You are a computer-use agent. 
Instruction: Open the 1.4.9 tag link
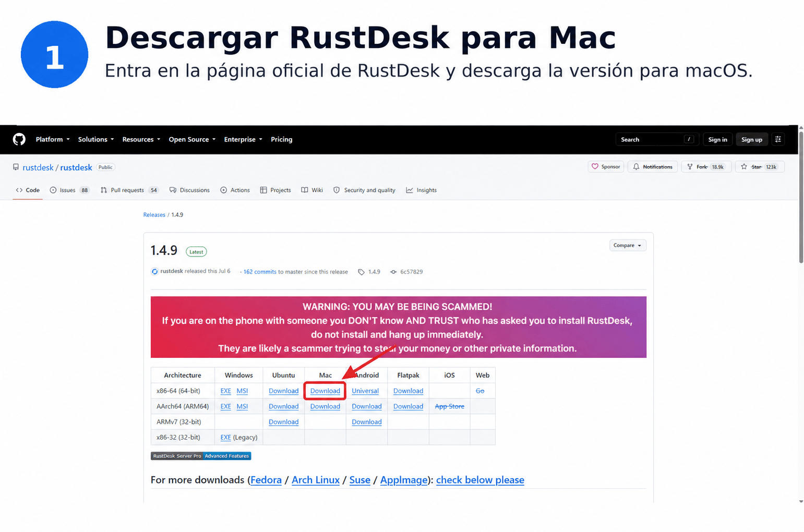click(x=369, y=272)
